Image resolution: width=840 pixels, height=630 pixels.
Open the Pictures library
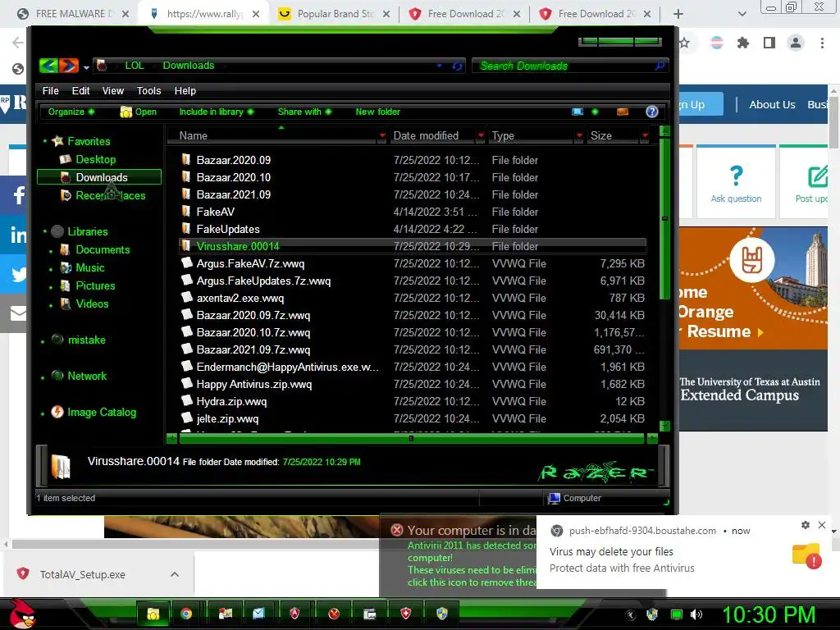click(95, 285)
